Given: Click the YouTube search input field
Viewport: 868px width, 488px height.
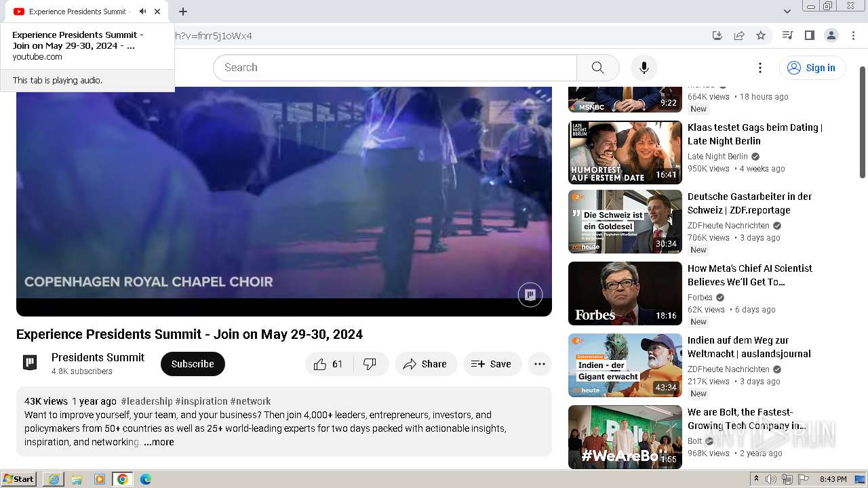Looking at the screenshot, I should pos(395,68).
